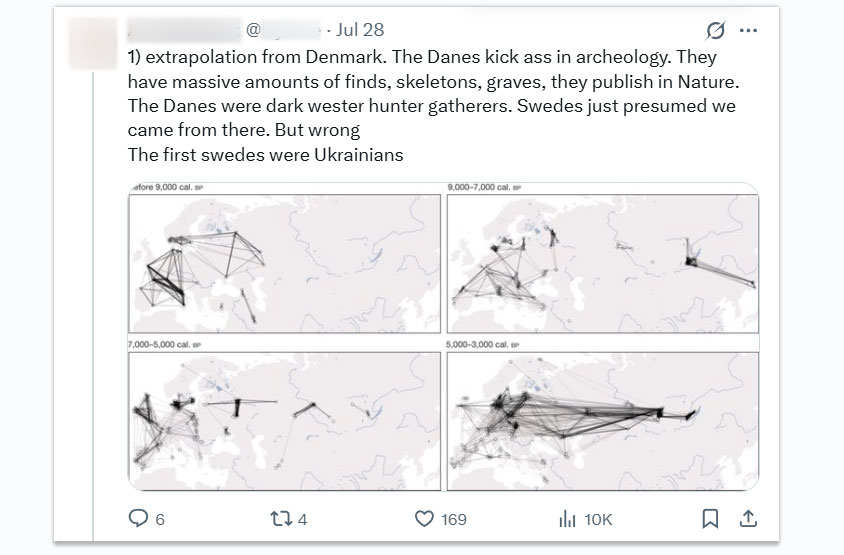Like the tweet with the heart icon
The width and height of the screenshot is (844, 555).
(424, 519)
